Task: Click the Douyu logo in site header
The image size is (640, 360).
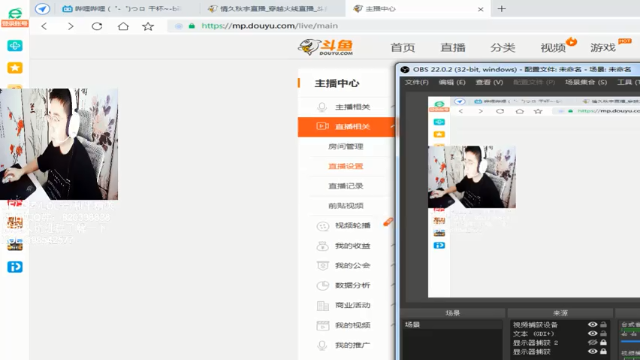Action: (325, 47)
